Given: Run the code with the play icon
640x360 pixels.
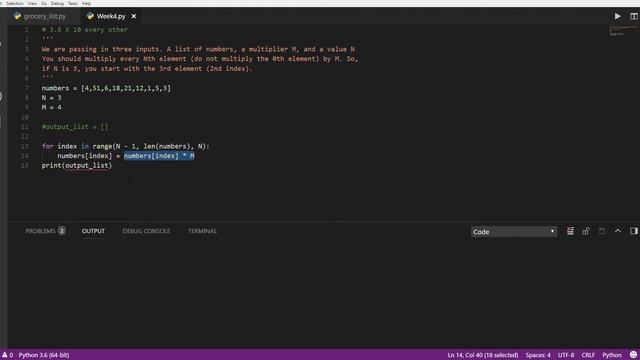Looking at the screenshot, I should coord(618,16).
